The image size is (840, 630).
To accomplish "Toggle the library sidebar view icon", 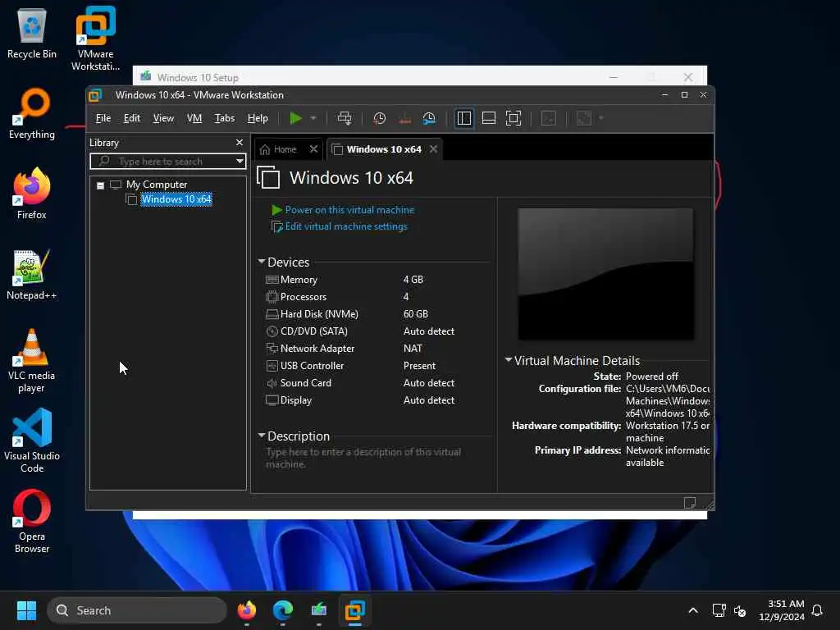I will (464, 118).
